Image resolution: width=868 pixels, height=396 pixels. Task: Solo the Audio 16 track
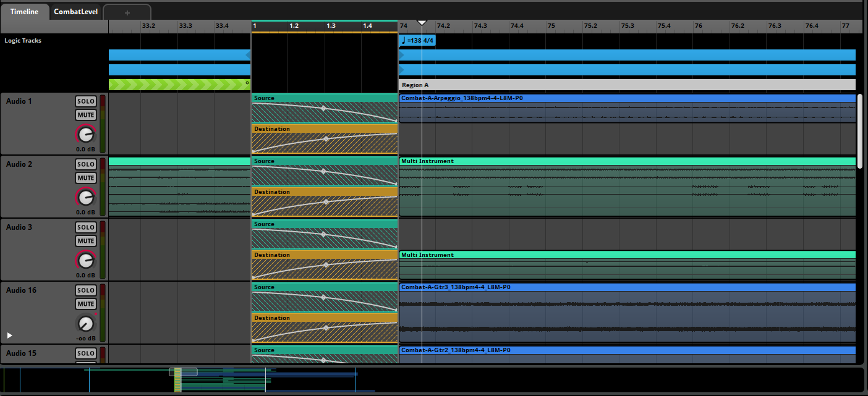(86, 290)
